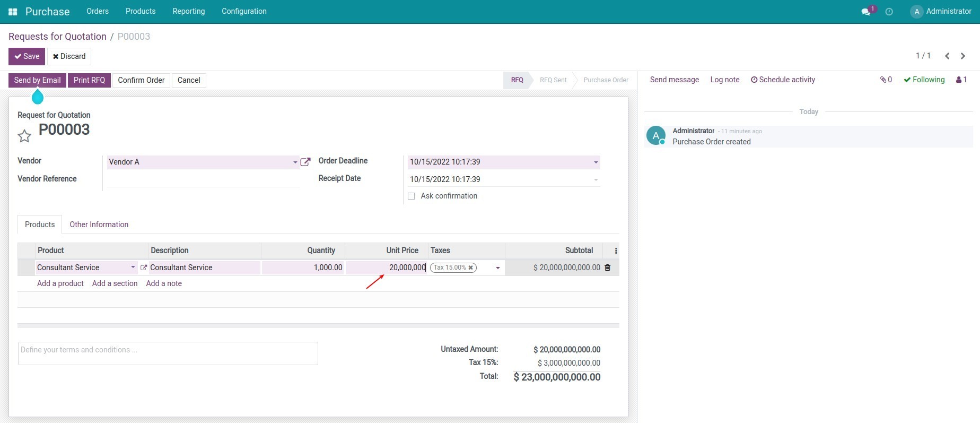Click Add a note link

[x=164, y=283]
